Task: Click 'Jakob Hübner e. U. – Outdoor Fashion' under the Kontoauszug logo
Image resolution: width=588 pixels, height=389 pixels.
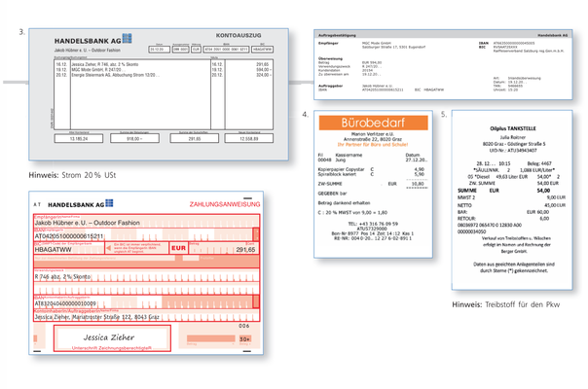Action: 88,50
